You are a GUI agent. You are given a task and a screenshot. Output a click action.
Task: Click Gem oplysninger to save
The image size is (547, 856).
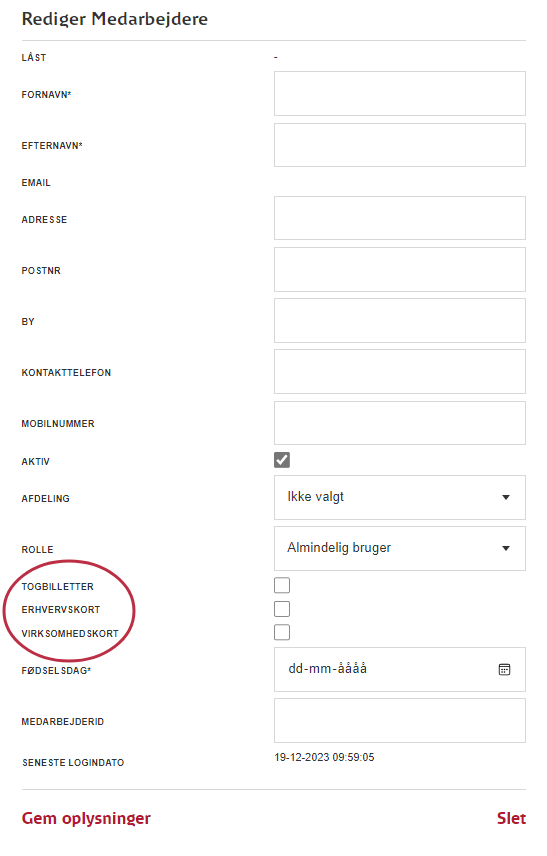[86, 818]
